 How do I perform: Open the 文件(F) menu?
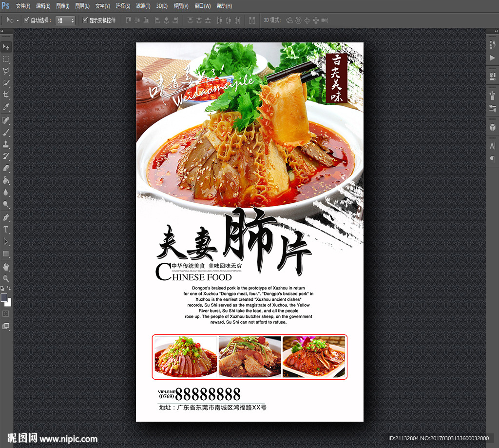click(23, 6)
